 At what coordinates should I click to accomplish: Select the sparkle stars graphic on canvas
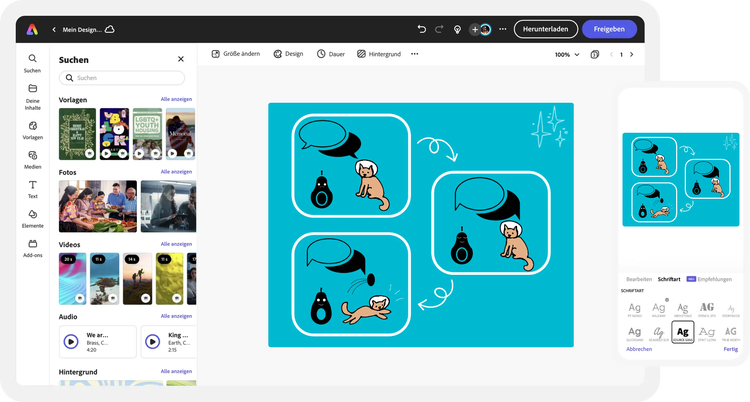pyautogui.click(x=549, y=127)
